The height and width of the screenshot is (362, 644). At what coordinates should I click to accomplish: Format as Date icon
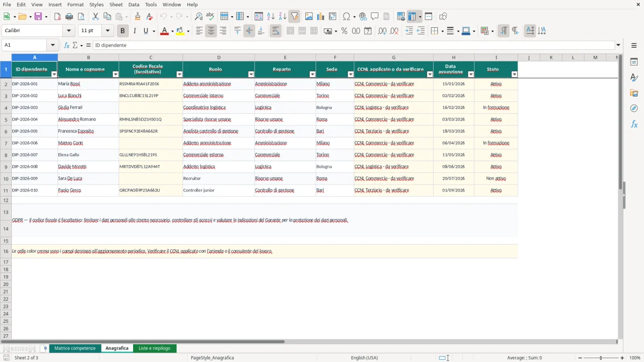368,31
